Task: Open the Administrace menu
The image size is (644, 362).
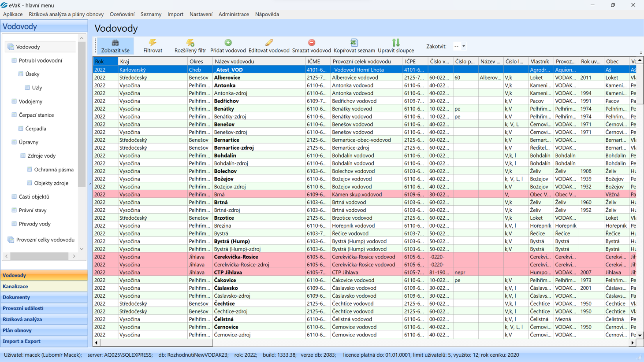Action: click(x=234, y=14)
